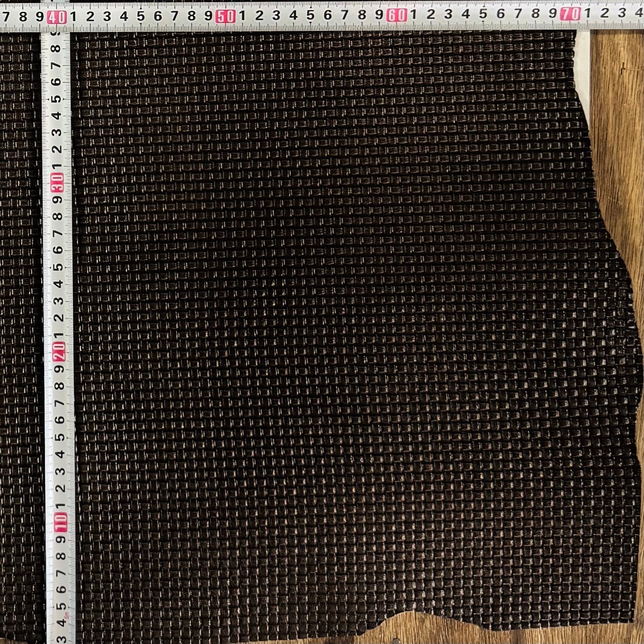Click the small red 5m label on vertical ruler

67,615
